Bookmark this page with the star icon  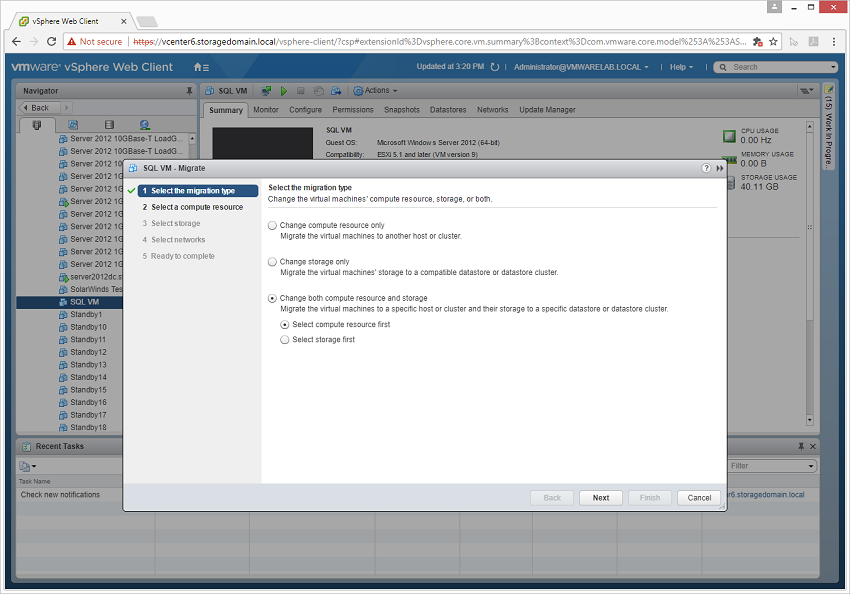coord(773,42)
